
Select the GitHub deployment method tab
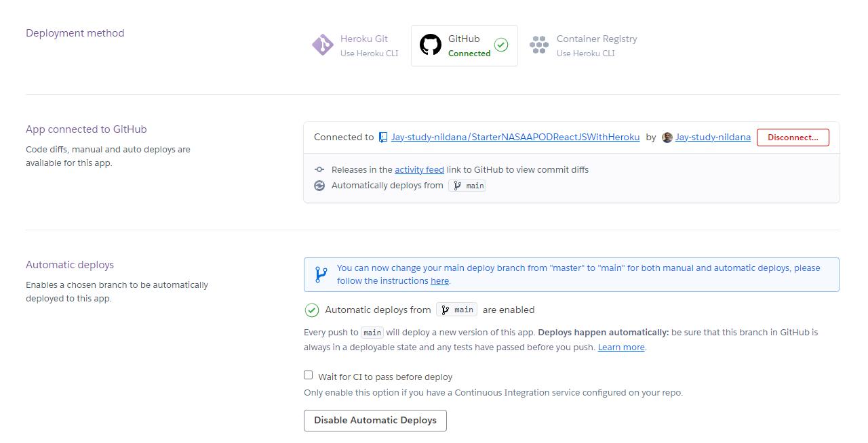pyautogui.click(x=465, y=45)
